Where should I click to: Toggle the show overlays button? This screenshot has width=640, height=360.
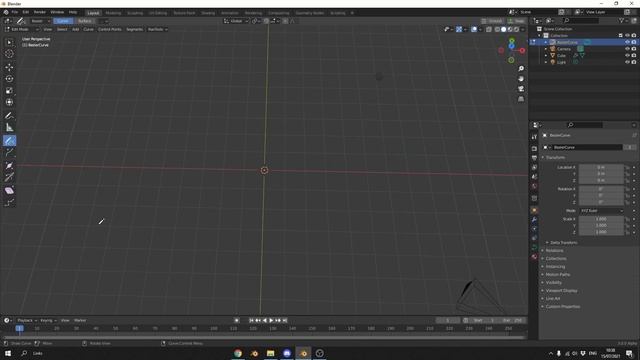click(x=474, y=29)
